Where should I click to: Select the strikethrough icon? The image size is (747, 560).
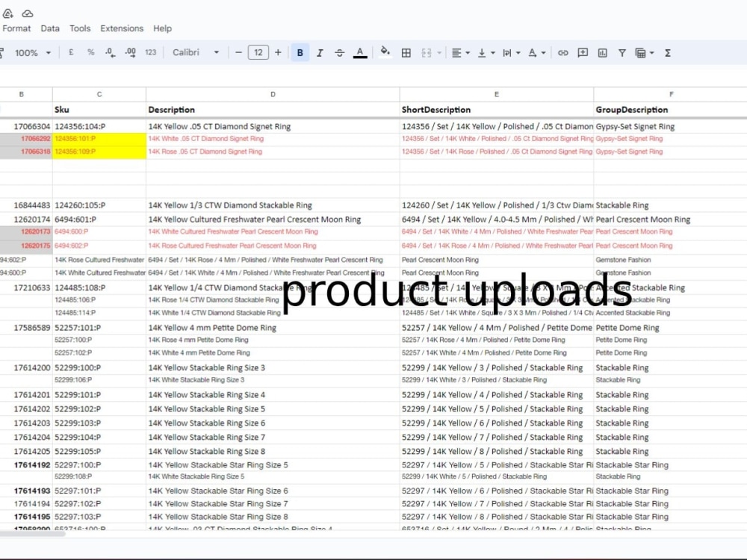coord(338,53)
